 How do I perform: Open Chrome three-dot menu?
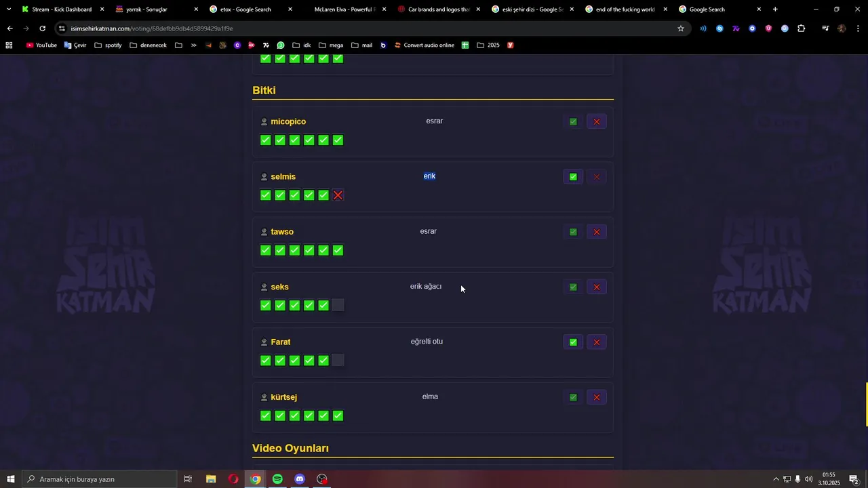858,28
